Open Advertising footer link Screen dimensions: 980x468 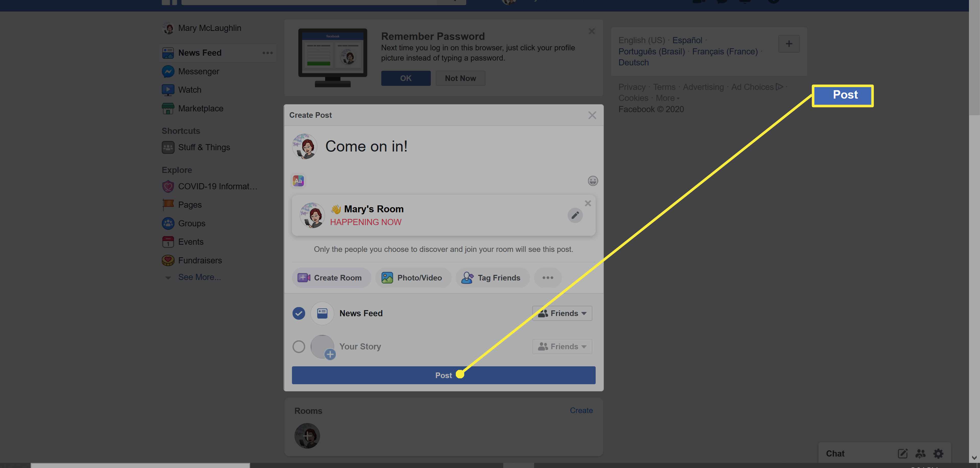click(x=703, y=87)
